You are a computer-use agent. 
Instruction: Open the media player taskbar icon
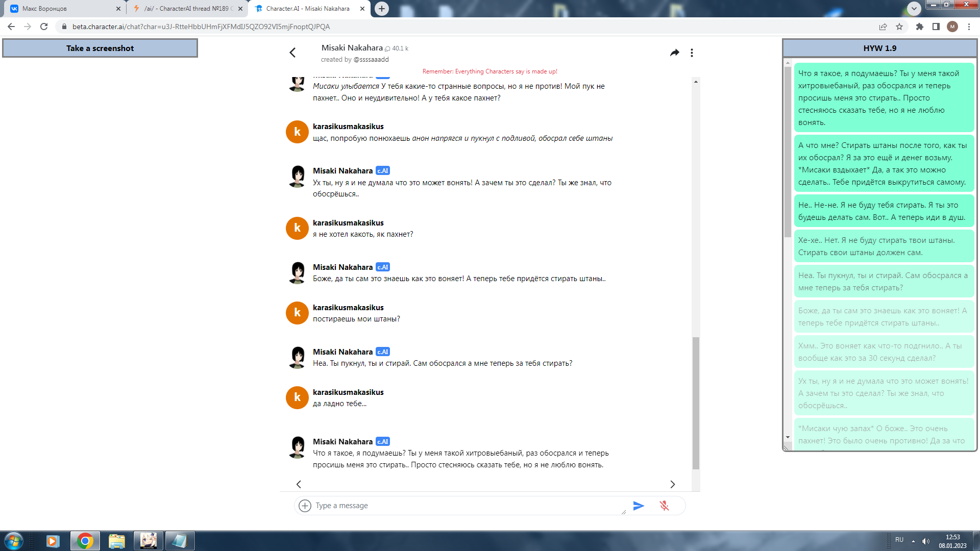coord(53,541)
